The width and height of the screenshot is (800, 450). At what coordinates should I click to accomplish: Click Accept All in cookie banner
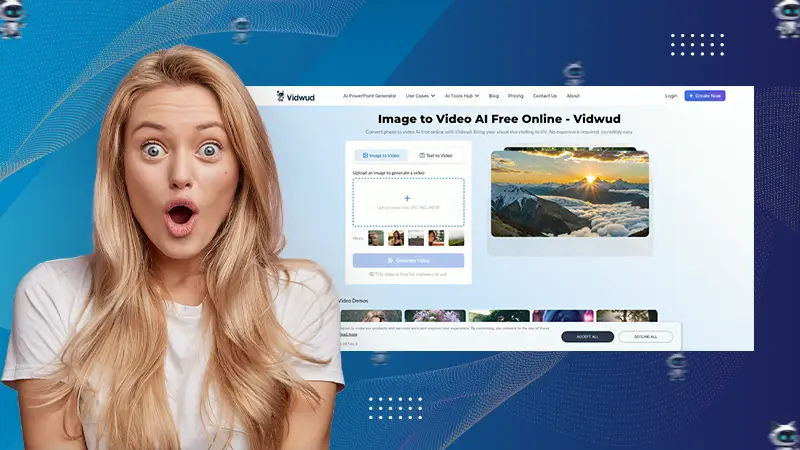tap(587, 337)
